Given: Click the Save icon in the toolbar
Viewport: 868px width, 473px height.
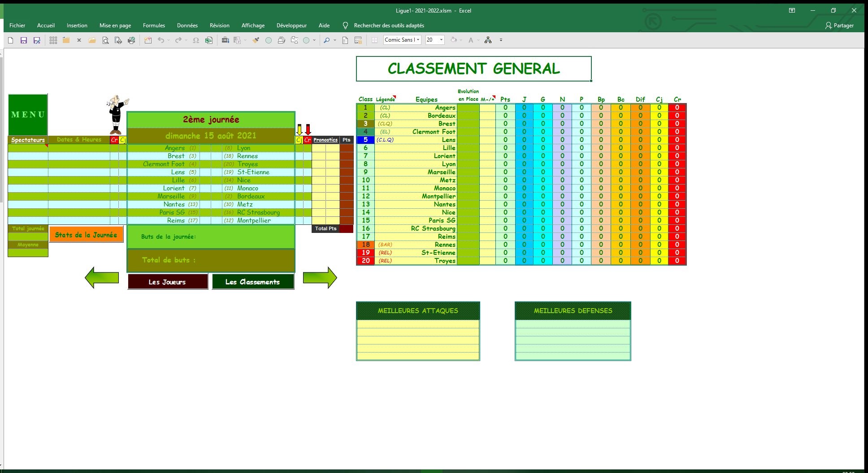Looking at the screenshot, I should tap(24, 40).
